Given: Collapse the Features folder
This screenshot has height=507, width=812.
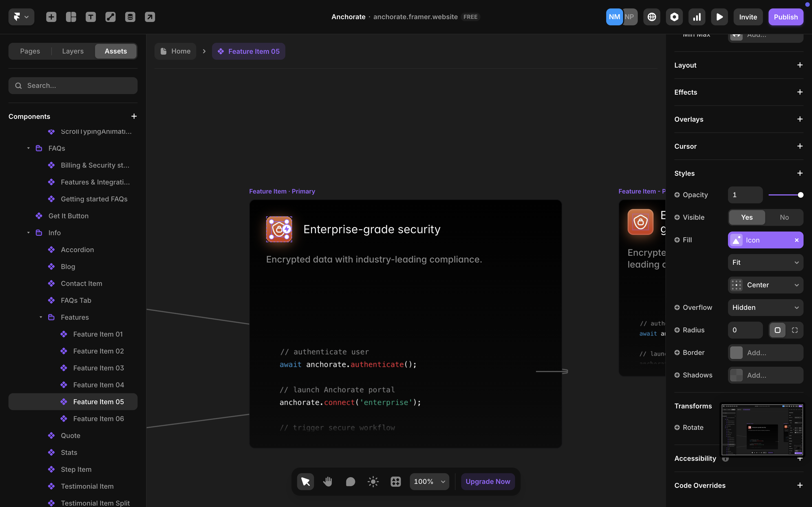Looking at the screenshot, I should pyautogui.click(x=41, y=317).
